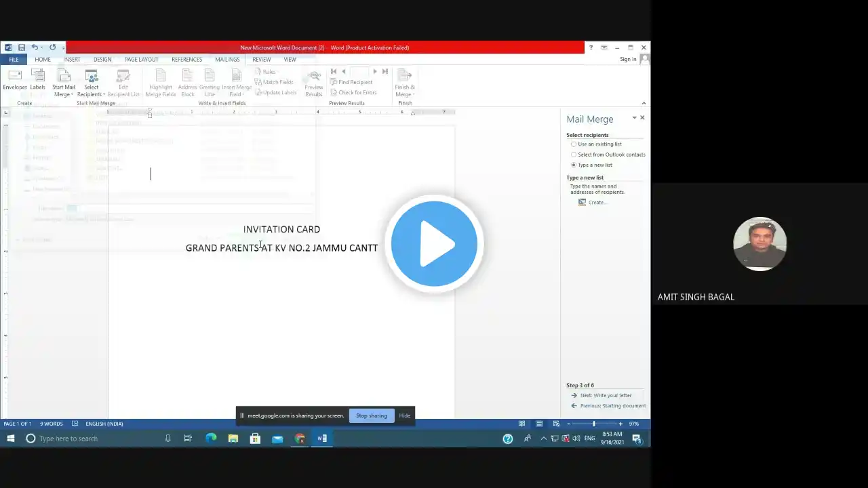
Task: Open the FILE tab
Action: pyautogui.click(x=14, y=60)
